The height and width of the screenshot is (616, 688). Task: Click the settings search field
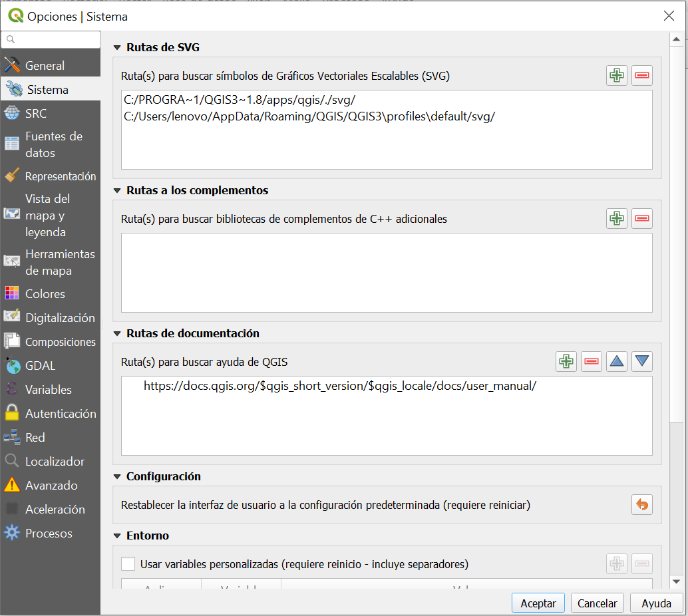pyautogui.click(x=50, y=40)
